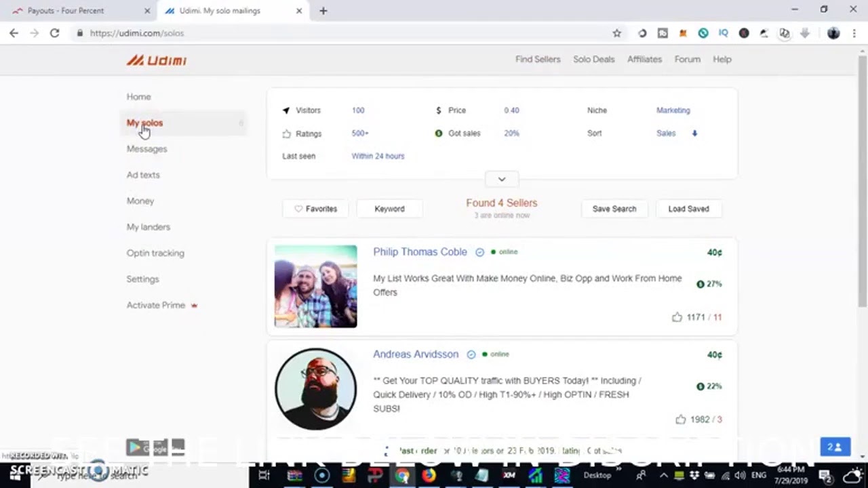Bookmark this page with the star icon
The width and height of the screenshot is (868, 488).
616,33
